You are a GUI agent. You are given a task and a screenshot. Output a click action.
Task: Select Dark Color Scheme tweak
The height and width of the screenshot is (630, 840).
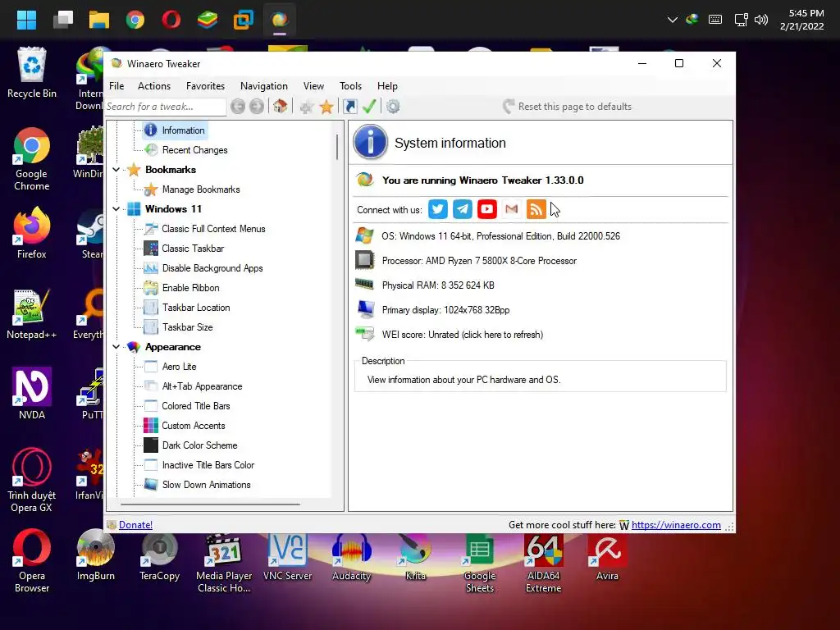199,445
